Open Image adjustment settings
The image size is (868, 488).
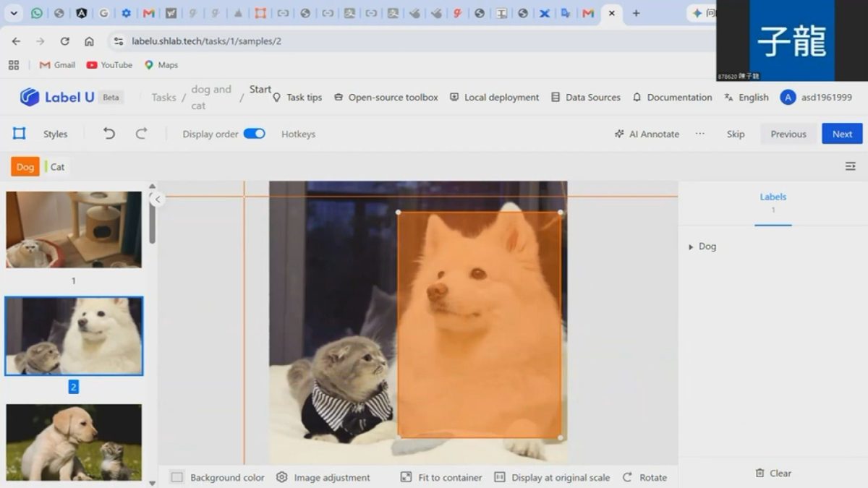(x=323, y=477)
